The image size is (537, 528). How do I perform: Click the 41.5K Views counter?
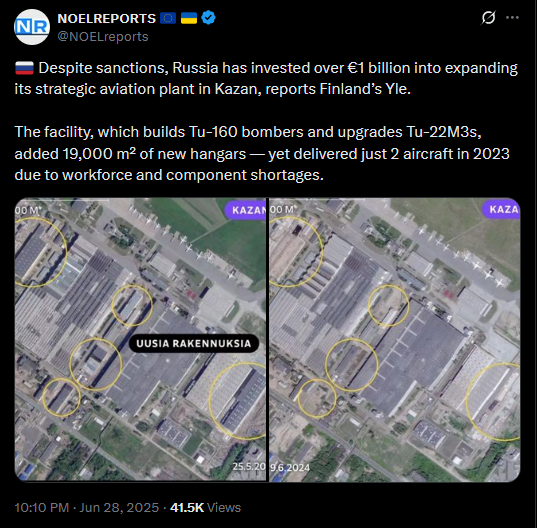(205, 507)
